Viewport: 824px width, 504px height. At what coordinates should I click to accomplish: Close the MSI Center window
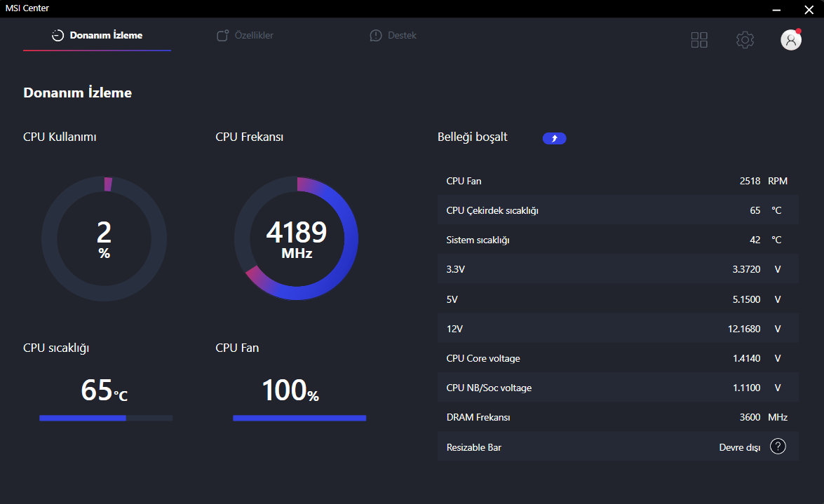[x=809, y=9]
